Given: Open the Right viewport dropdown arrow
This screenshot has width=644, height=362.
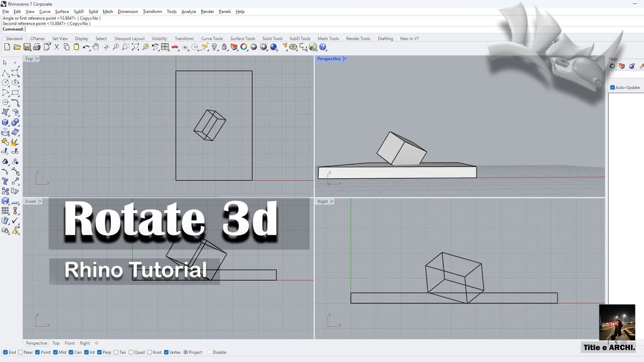Looking at the screenshot, I should pyautogui.click(x=332, y=202).
